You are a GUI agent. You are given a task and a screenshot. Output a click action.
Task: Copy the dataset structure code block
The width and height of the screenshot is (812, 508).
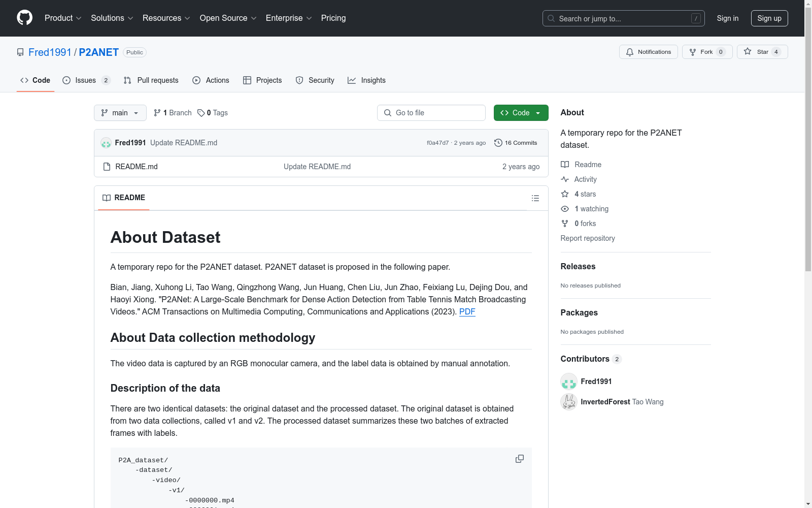[520, 459]
